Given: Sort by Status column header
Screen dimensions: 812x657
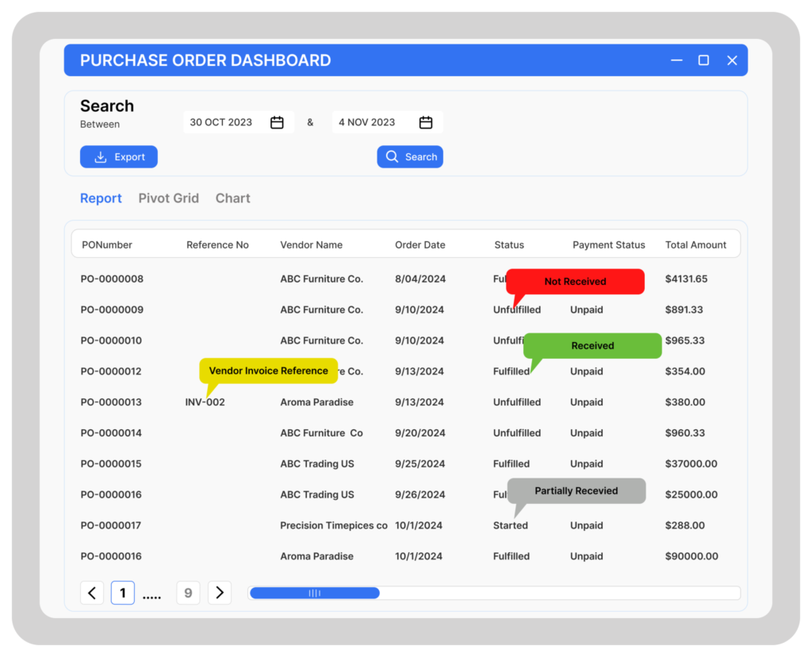Looking at the screenshot, I should pos(509,244).
